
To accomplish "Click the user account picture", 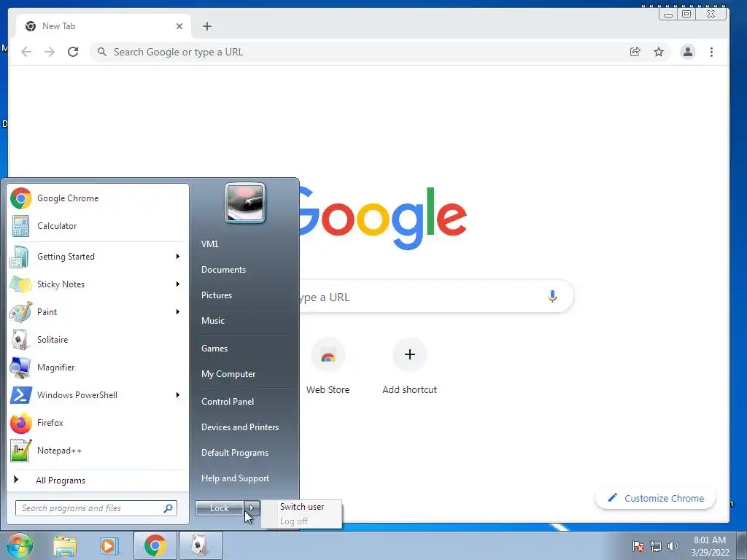I will tap(245, 203).
